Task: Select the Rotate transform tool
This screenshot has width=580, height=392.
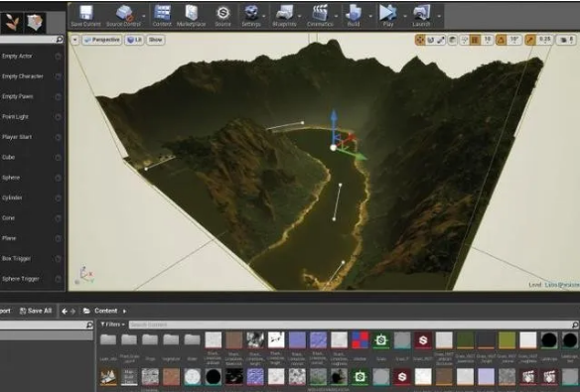Action: 431,40
